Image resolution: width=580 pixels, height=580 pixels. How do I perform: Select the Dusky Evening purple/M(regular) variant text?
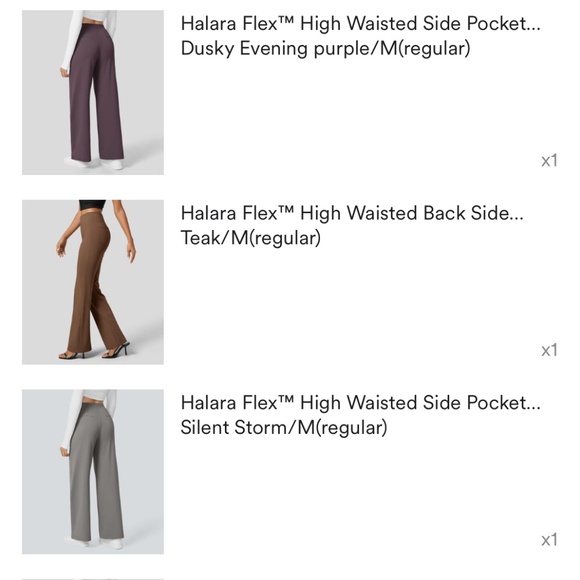(x=326, y=49)
